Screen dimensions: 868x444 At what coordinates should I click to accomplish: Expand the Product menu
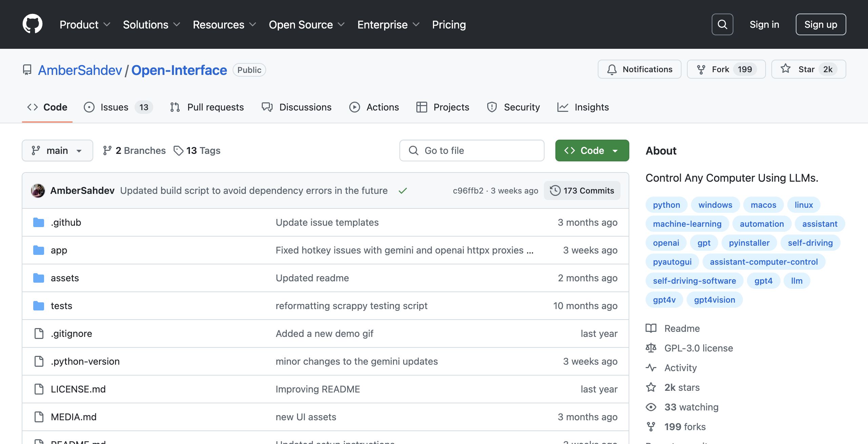pos(85,24)
